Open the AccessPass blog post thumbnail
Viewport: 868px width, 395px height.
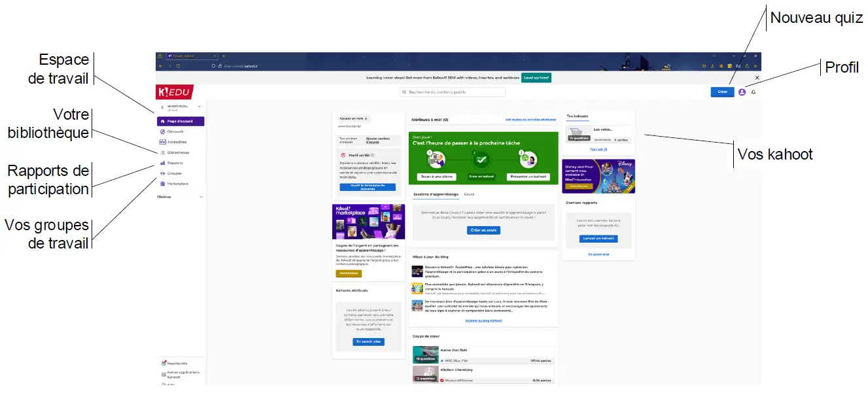[x=417, y=271]
